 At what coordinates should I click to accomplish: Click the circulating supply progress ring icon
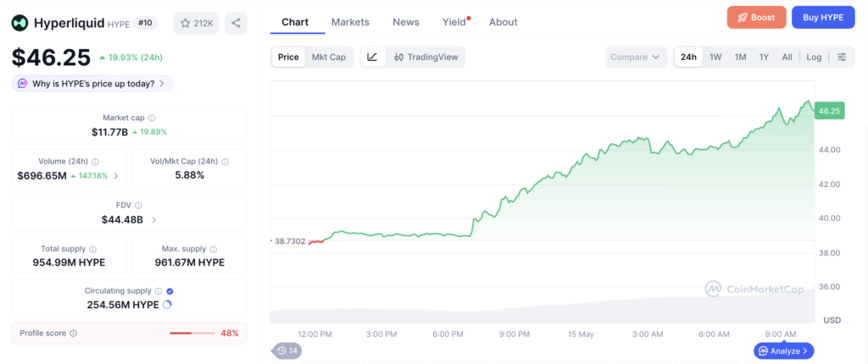[169, 305]
